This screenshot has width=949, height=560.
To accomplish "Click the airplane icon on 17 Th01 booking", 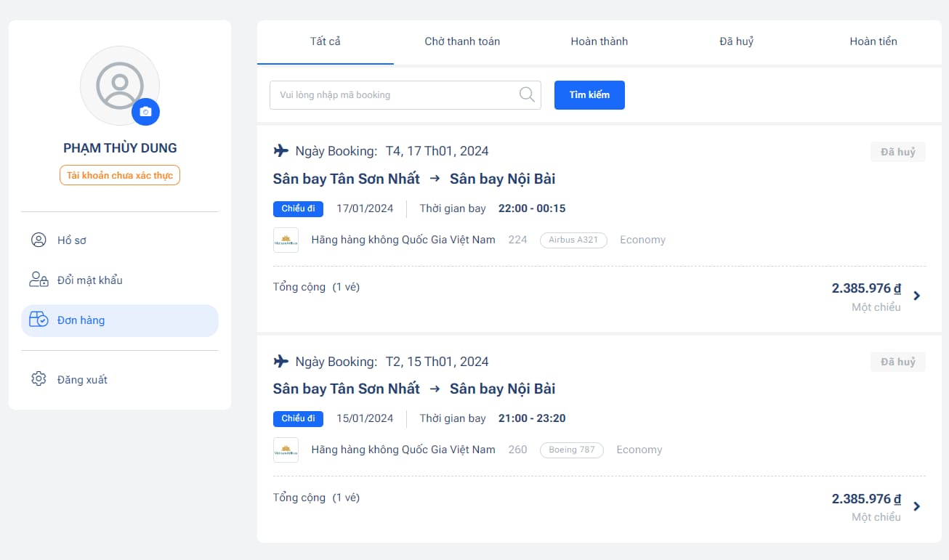I will 280,151.
